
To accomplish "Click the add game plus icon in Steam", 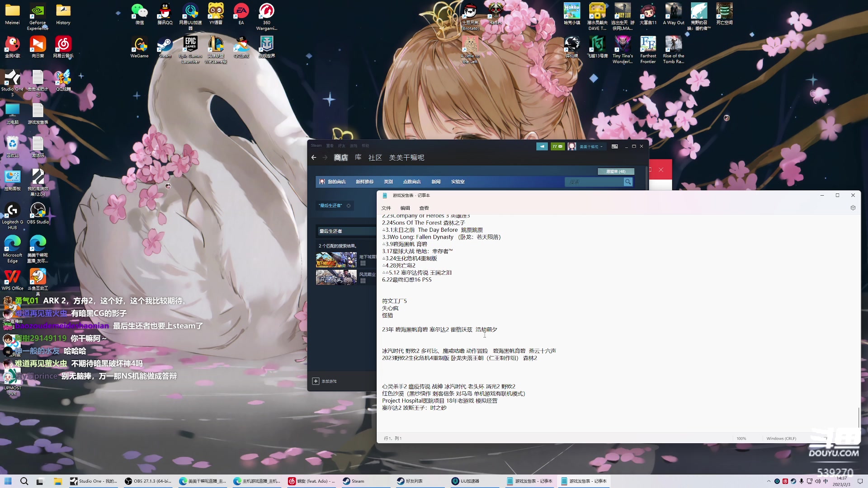I will [316, 381].
